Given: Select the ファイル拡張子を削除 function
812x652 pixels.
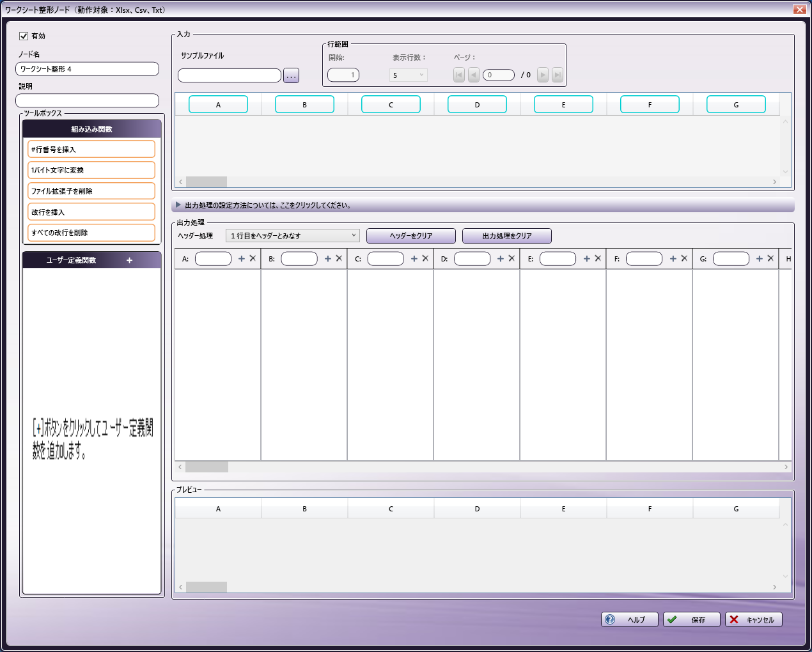Looking at the screenshot, I should (x=91, y=190).
